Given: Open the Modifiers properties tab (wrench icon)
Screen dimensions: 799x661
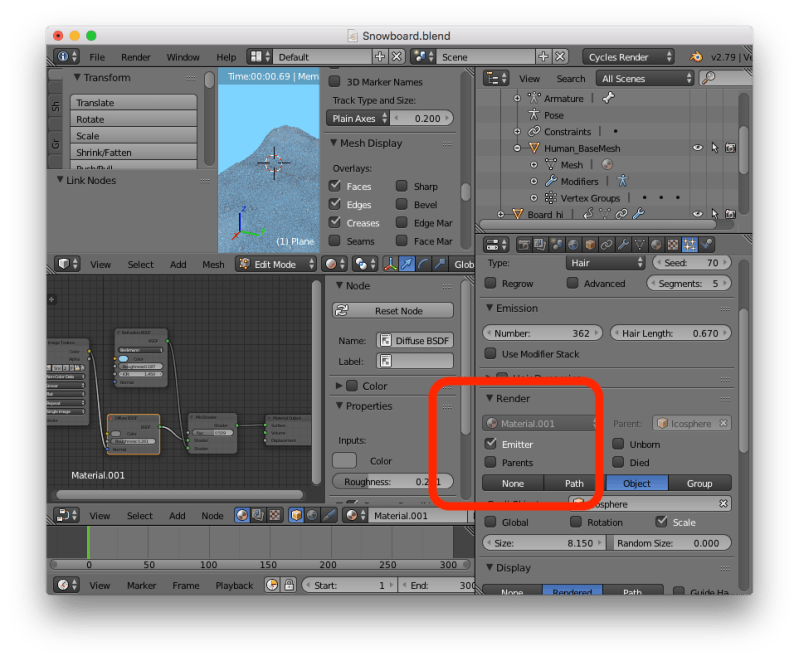Looking at the screenshot, I should tap(623, 245).
